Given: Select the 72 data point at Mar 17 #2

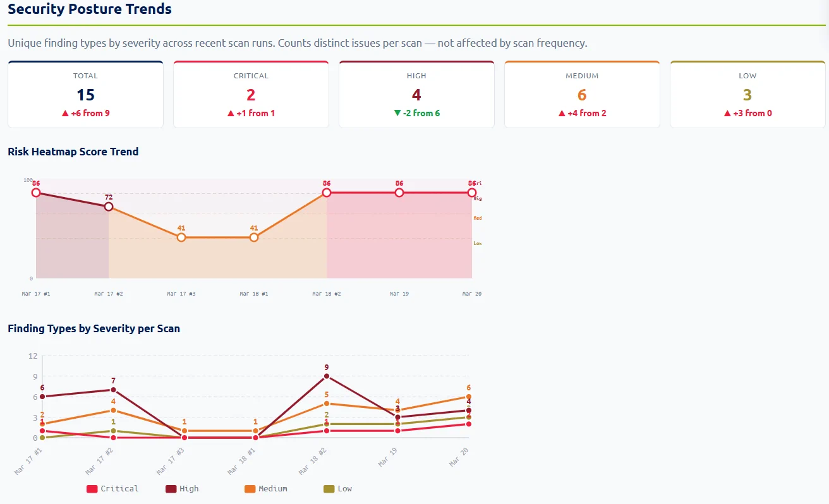Looking at the screenshot, I should pos(108,206).
